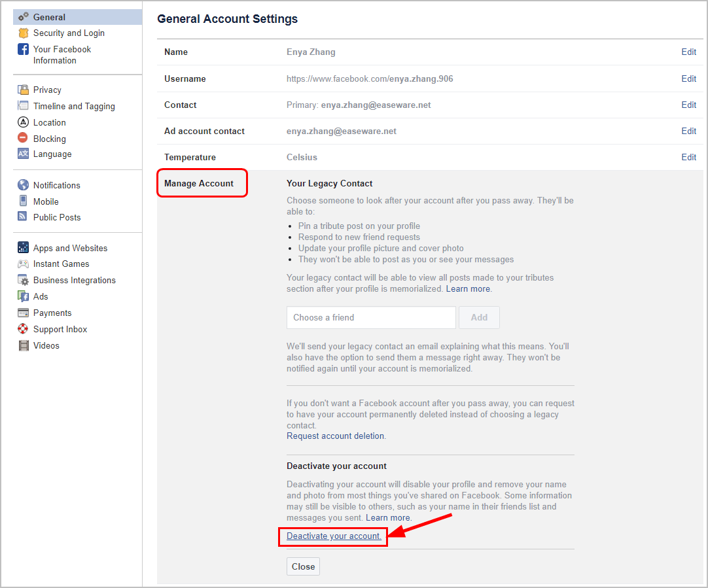This screenshot has width=708, height=588.
Task: Click the General gears icon in sidebar
Action: (23, 17)
